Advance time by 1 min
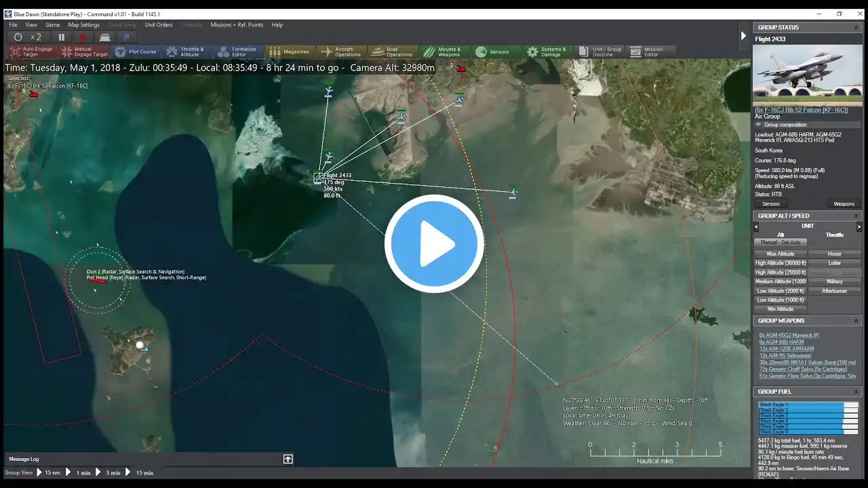 coord(79,472)
